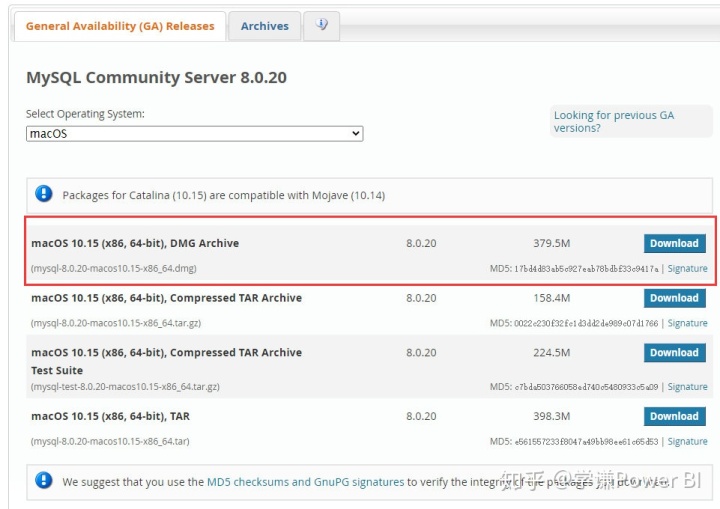Click filename mysql-8.0.20-macos10.15-x86_64.tar
This screenshot has width=720, height=509.
[110, 441]
